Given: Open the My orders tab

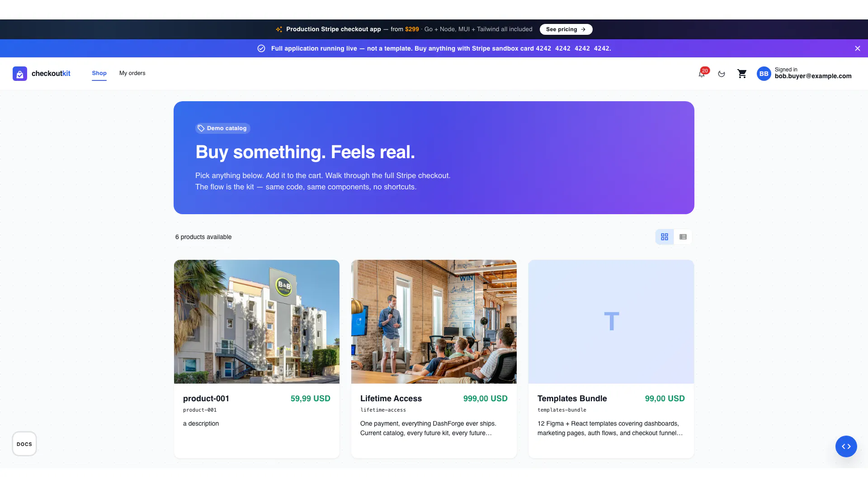Looking at the screenshot, I should (x=132, y=73).
